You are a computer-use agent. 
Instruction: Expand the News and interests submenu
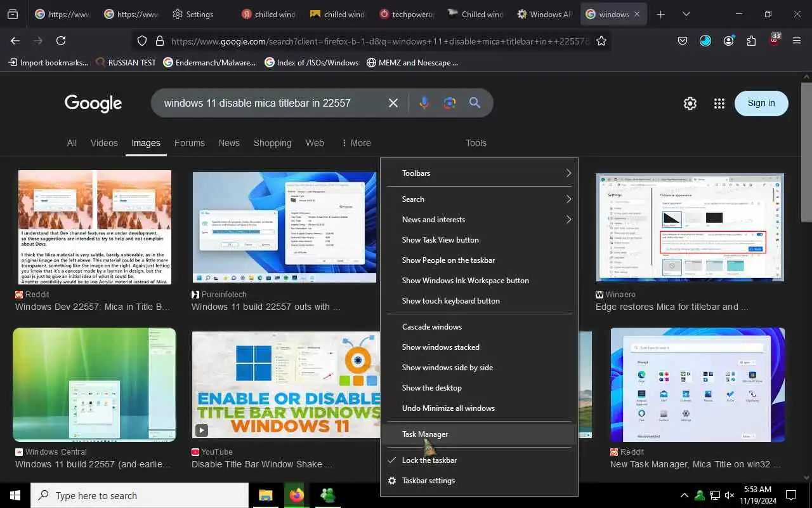click(479, 220)
